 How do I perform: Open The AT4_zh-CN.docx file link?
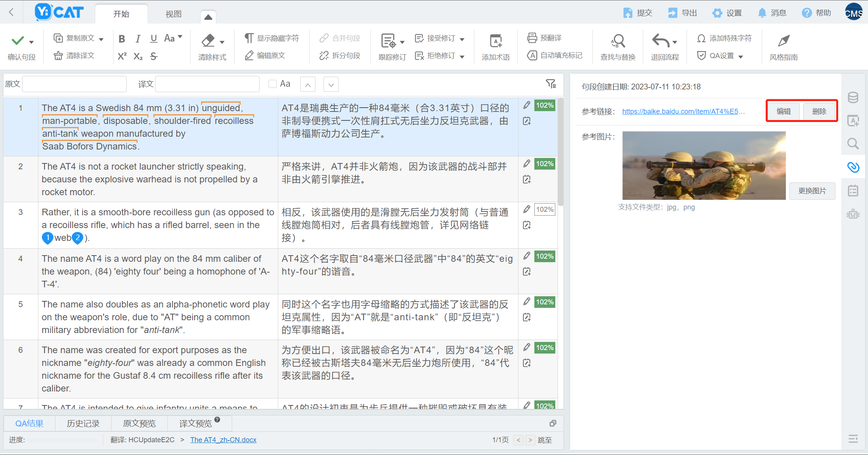[x=223, y=440]
